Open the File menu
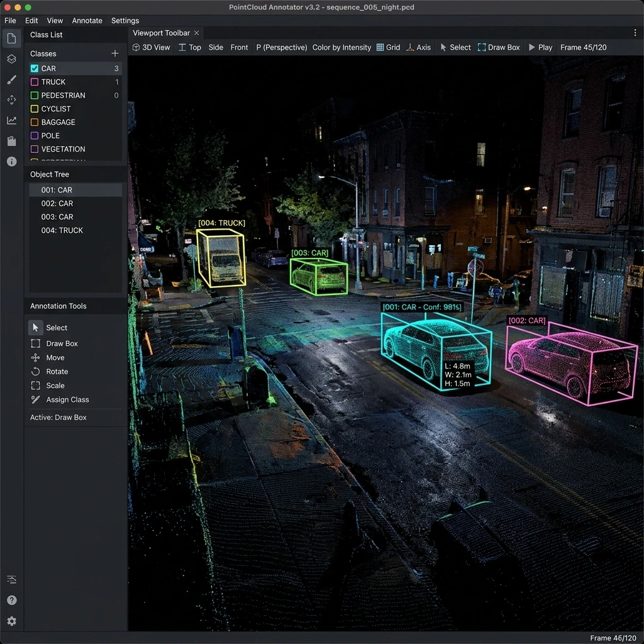This screenshot has width=644, height=644. coord(10,21)
